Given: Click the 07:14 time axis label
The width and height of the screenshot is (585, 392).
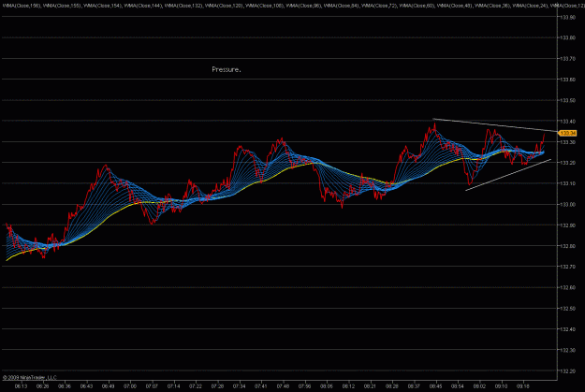Looking at the screenshot, I should [x=174, y=386].
